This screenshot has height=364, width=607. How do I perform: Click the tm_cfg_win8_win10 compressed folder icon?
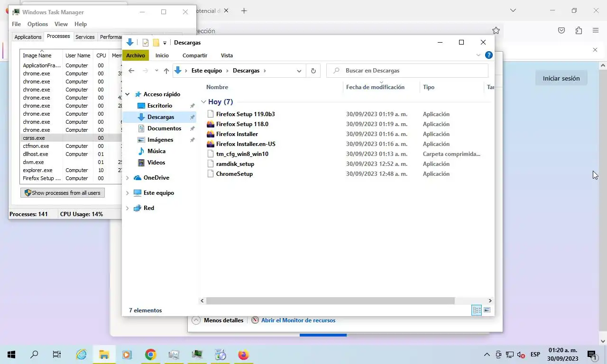click(x=212, y=154)
